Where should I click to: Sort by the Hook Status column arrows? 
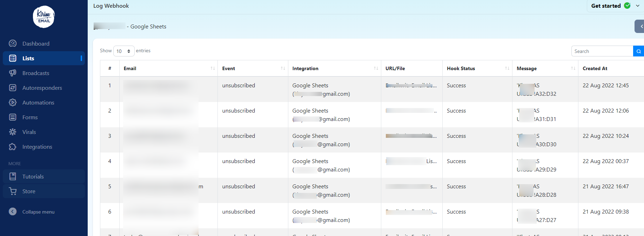(507, 68)
